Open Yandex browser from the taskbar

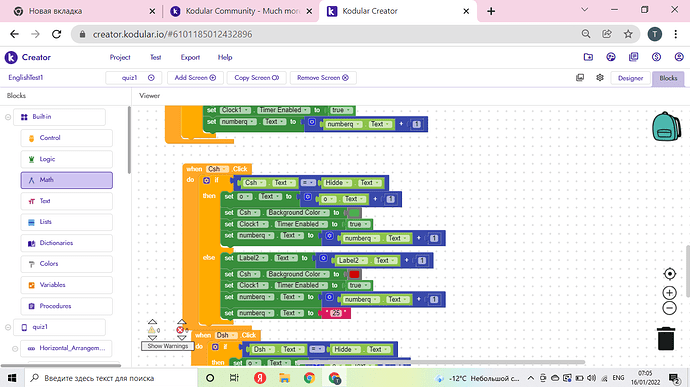(x=260, y=378)
